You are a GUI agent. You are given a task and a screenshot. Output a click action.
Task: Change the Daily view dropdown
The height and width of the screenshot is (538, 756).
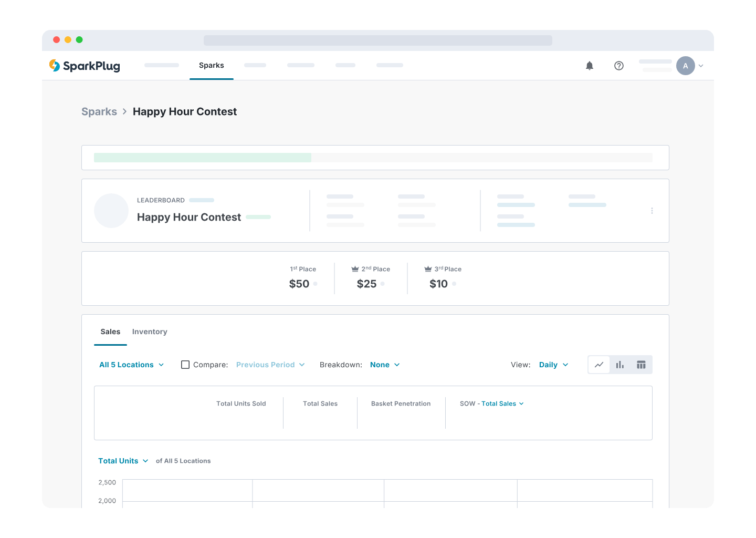(x=553, y=365)
